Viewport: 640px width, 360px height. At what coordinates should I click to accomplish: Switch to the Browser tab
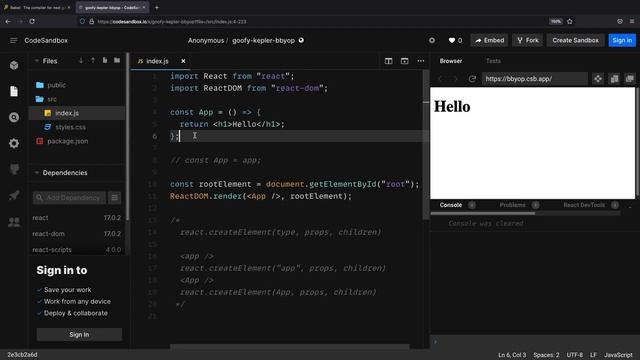[x=451, y=61]
